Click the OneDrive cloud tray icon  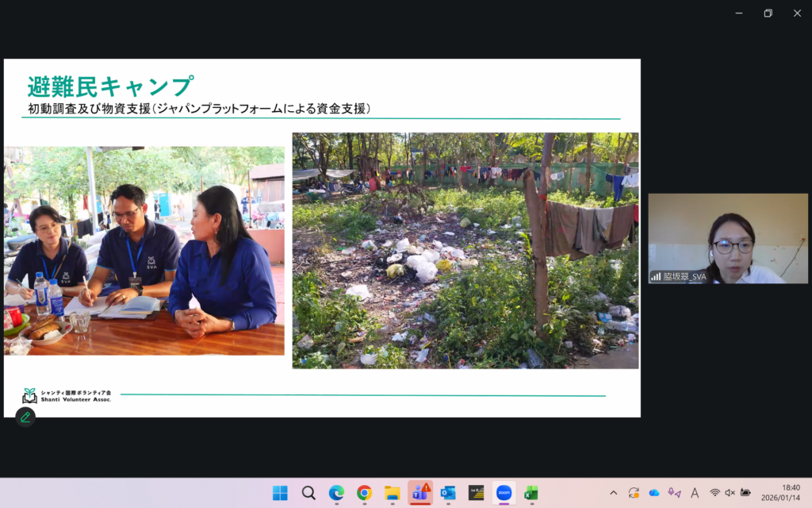pyautogui.click(x=654, y=493)
